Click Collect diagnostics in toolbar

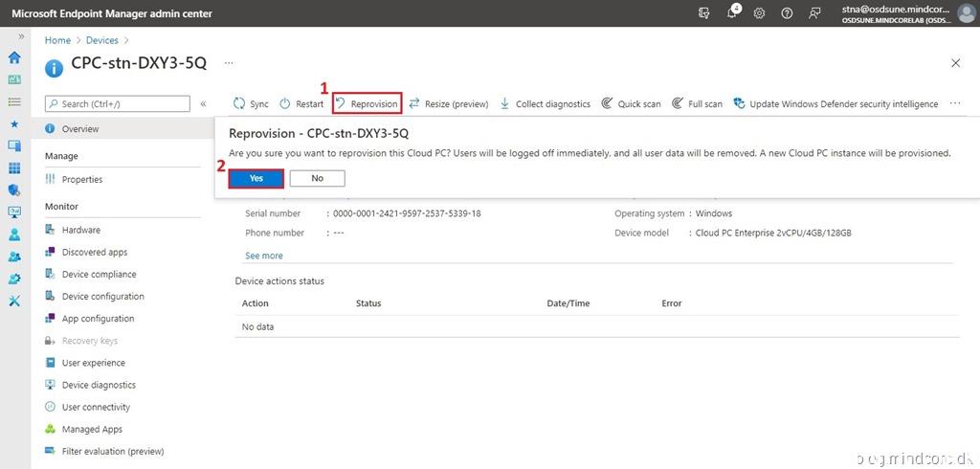pos(545,103)
